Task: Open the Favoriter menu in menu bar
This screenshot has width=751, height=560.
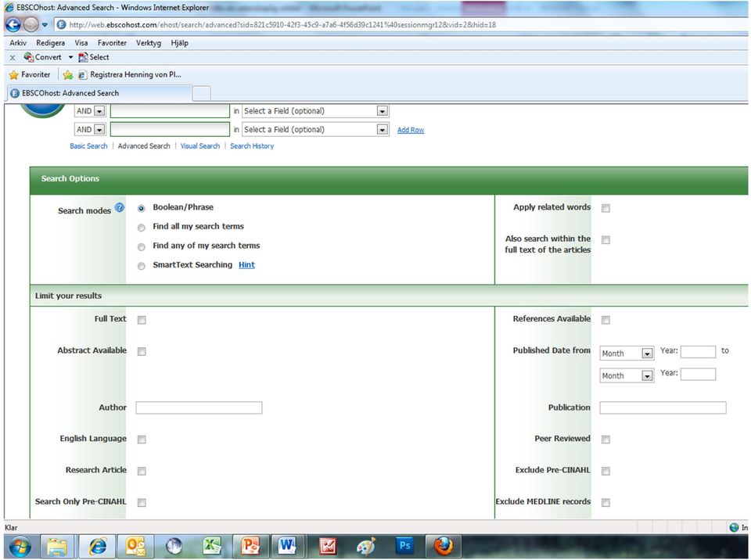Action: [x=112, y=43]
